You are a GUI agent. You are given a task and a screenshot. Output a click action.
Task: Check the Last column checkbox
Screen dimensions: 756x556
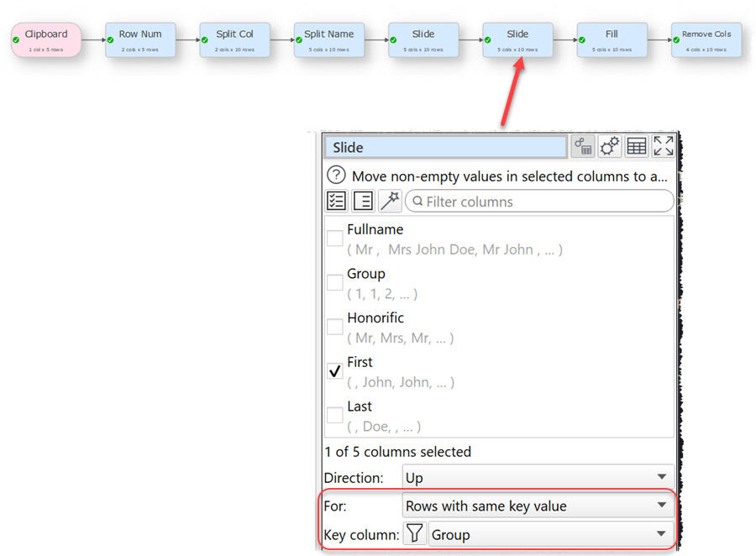334,415
